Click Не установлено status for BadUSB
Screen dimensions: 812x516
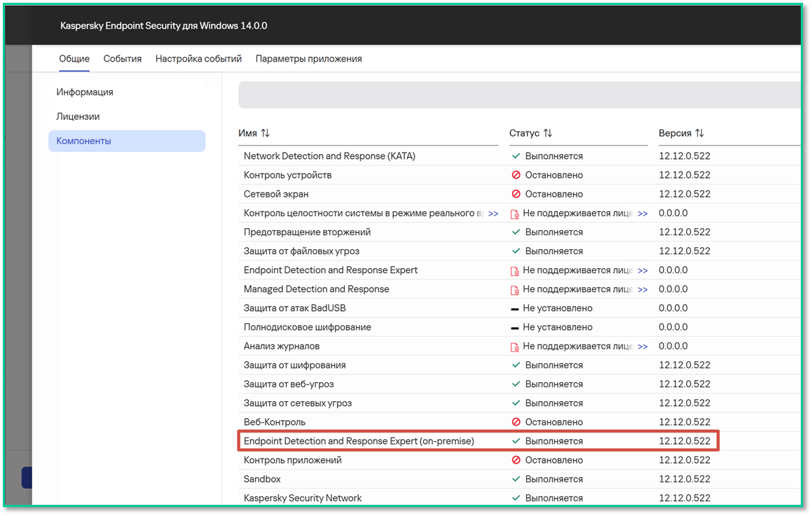[x=558, y=309]
